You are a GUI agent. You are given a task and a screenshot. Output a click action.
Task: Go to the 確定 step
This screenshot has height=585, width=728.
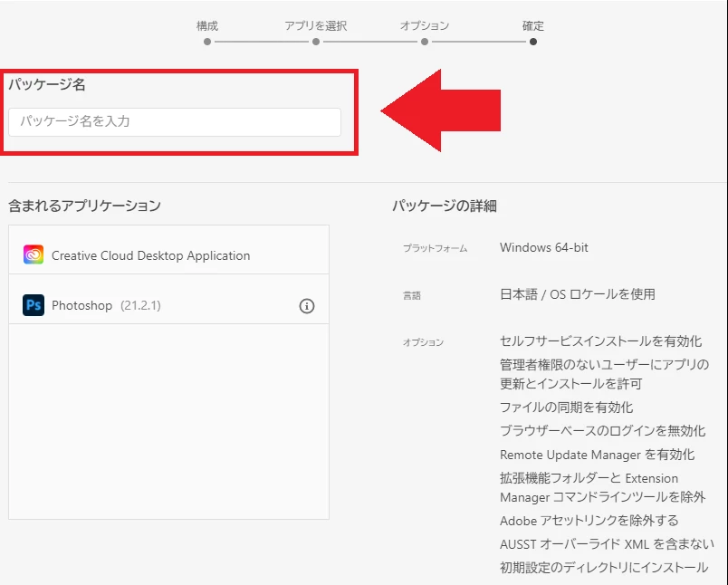point(533,42)
